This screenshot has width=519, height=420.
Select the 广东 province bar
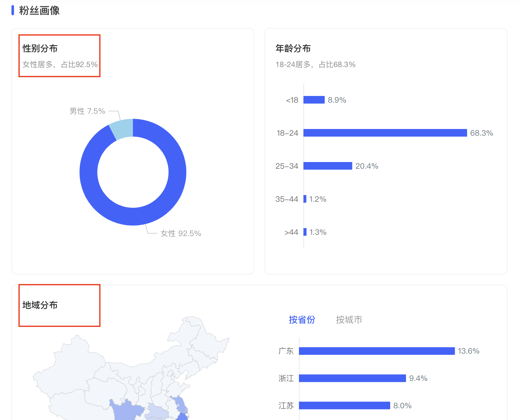tap(377, 351)
